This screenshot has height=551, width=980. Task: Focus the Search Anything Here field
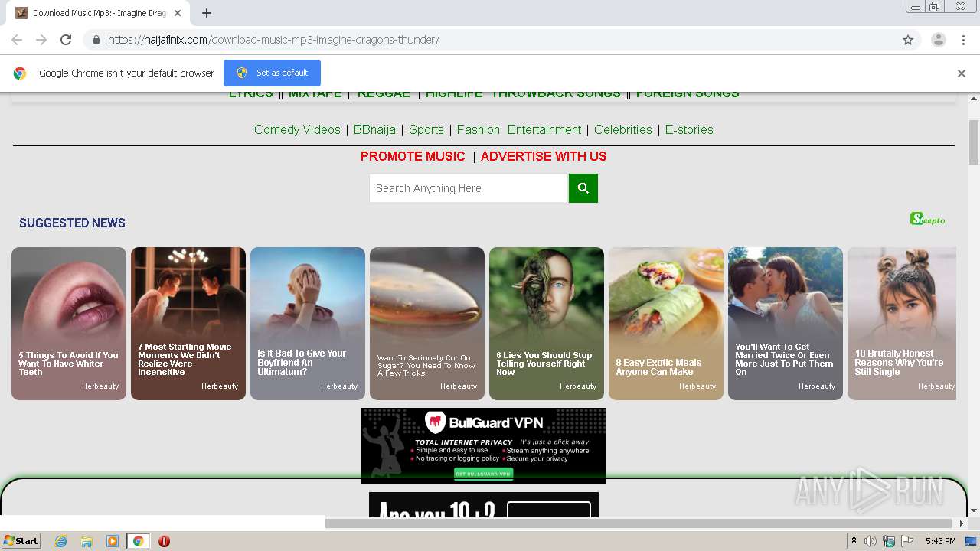[x=469, y=188]
